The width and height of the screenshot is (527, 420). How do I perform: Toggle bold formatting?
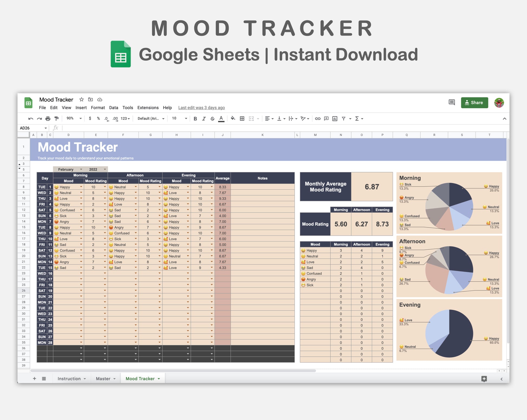pyautogui.click(x=195, y=119)
